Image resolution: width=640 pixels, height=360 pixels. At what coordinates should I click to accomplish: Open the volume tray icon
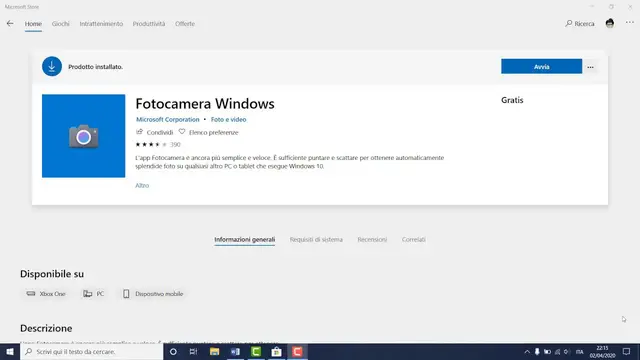tap(567, 352)
